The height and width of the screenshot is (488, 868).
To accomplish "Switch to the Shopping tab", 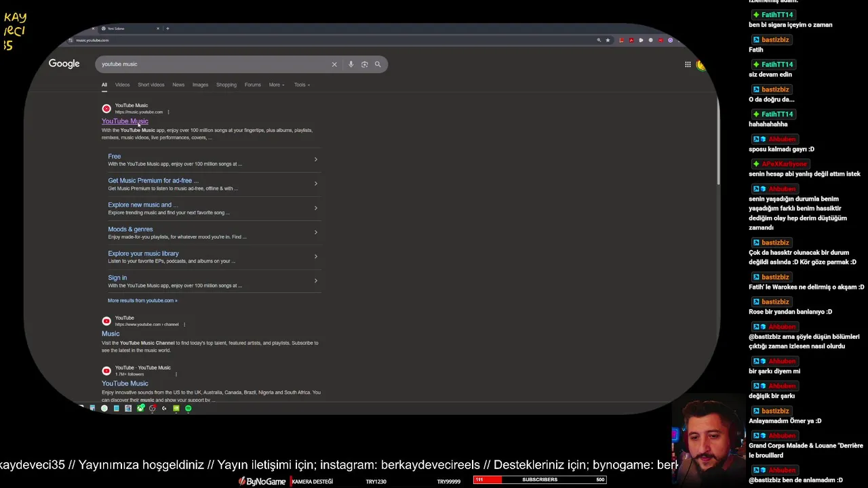I will pos(226,85).
